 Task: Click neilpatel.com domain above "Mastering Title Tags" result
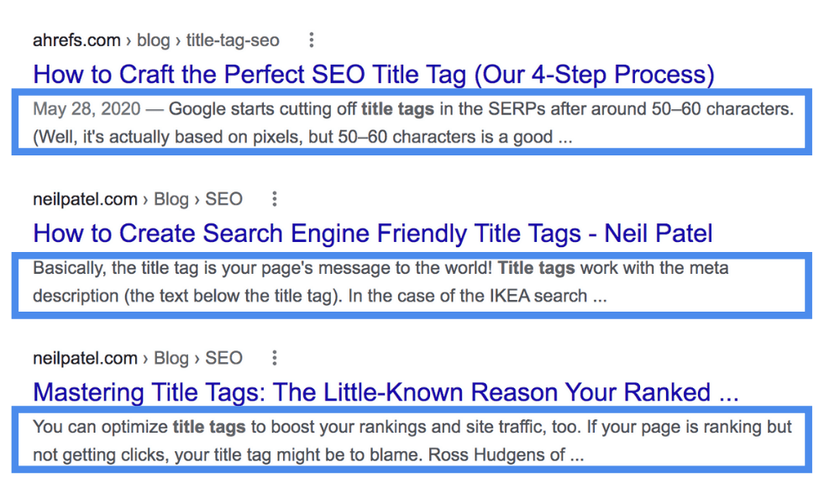(x=85, y=359)
